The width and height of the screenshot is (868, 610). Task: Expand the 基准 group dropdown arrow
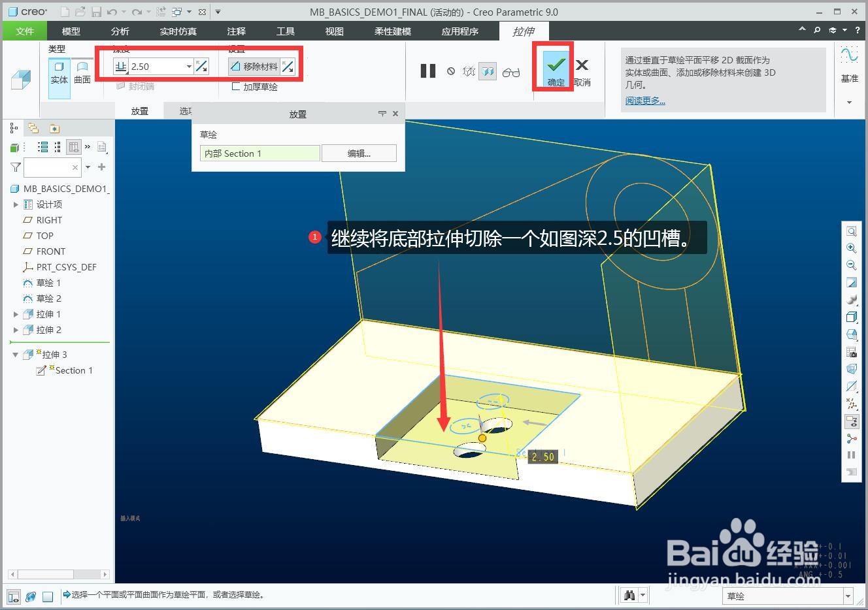tap(849, 103)
